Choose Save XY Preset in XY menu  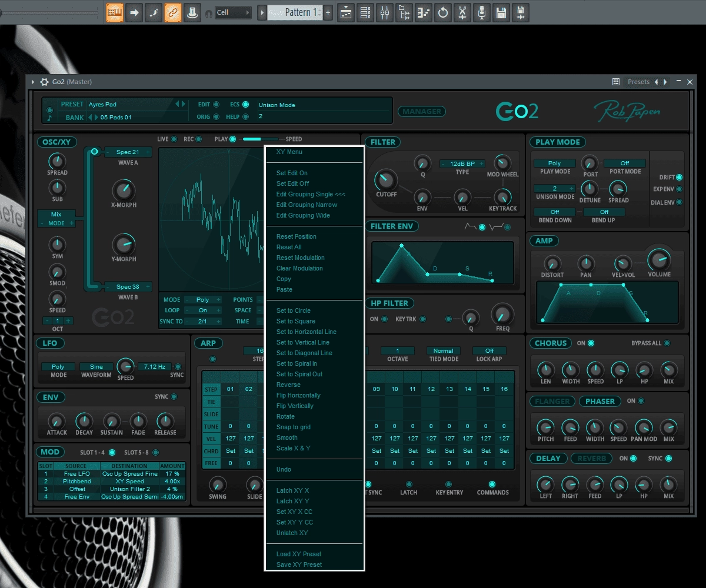[299, 564]
